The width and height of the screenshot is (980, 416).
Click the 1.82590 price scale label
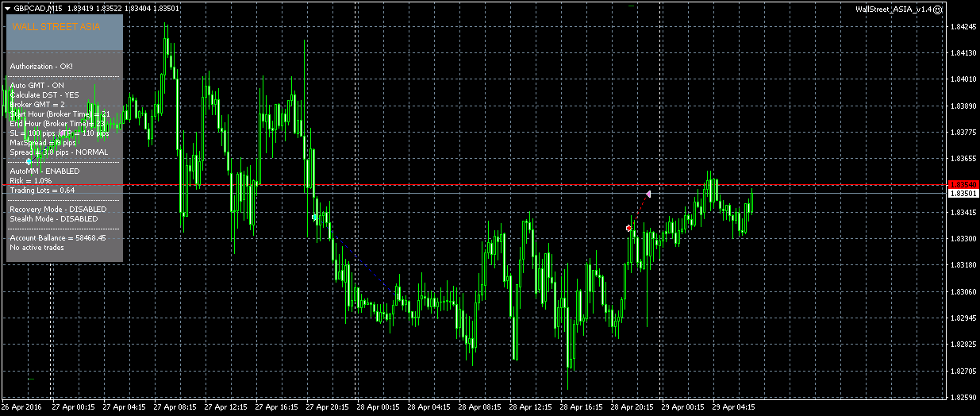[x=963, y=397]
